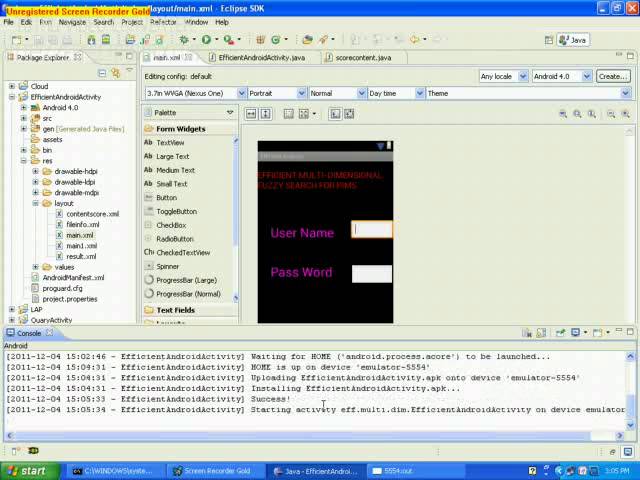Toggle fill height layout icon
Image resolution: width=640 pixels, height=480 pixels.
[x=266, y=114]
